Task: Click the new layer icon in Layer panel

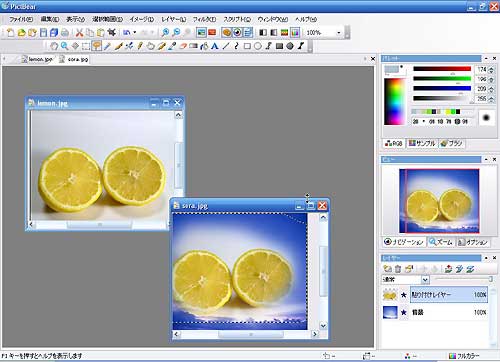Action: tap(387, 269)
